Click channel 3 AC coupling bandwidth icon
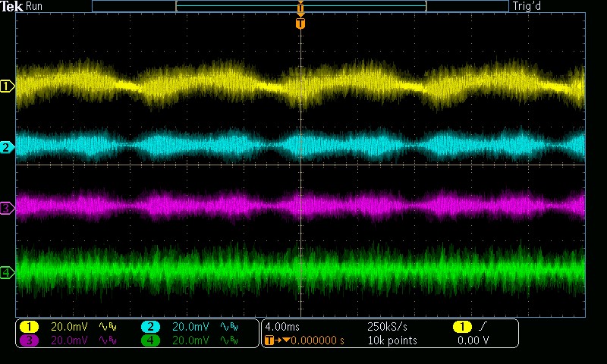 click(108, 340)
